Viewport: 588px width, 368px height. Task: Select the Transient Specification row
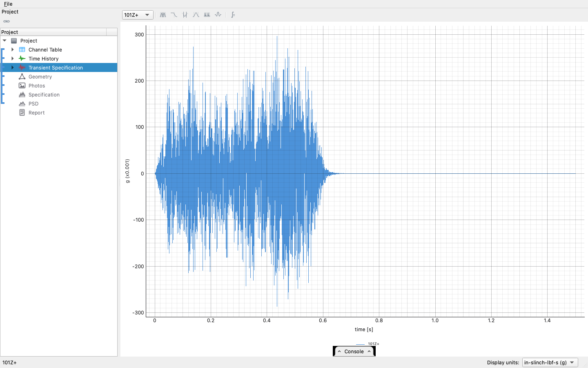pyautogui.click(x=59, y=67)
